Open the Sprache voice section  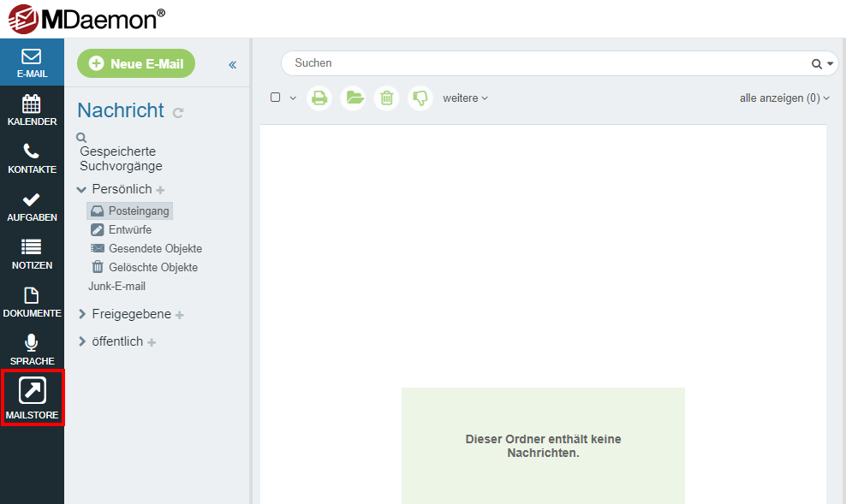click(32, 350)
